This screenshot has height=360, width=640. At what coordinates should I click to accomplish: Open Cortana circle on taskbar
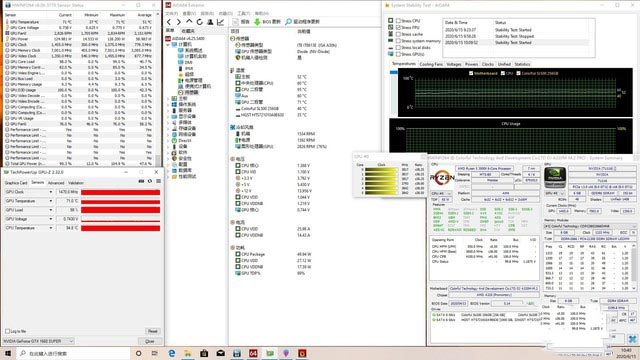(x=138, y=353)
